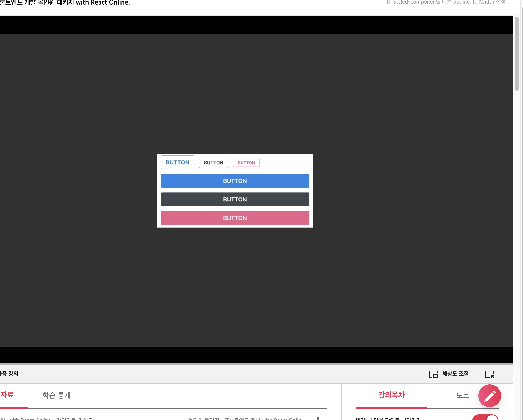Switch to the 학습 통계 tab

pos(56,395)
